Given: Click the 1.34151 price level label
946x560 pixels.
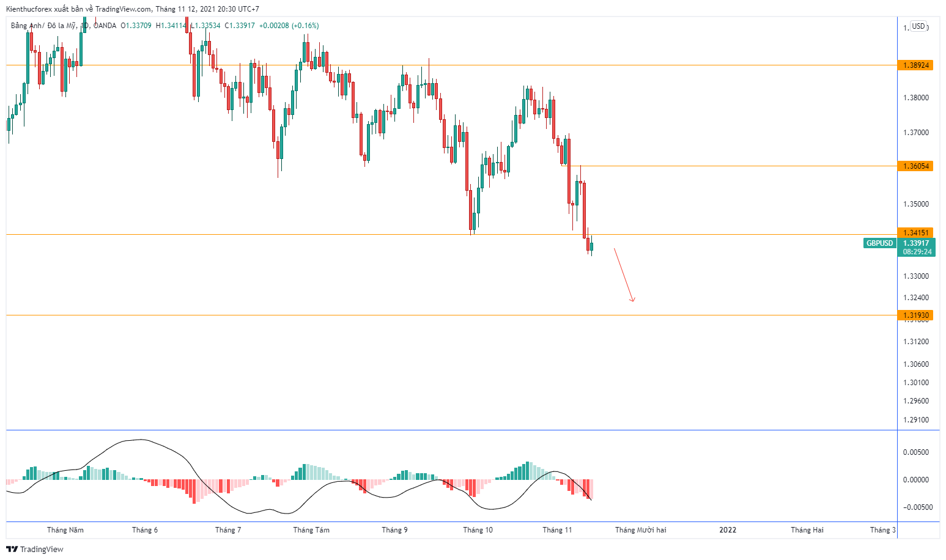Looking at the screenshot, I should pyautogui.click(x=915, y=232).
